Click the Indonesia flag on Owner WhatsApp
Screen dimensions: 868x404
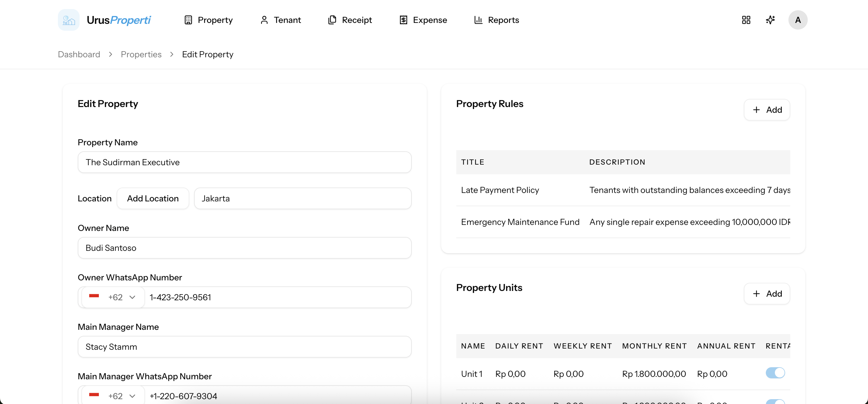94,296
